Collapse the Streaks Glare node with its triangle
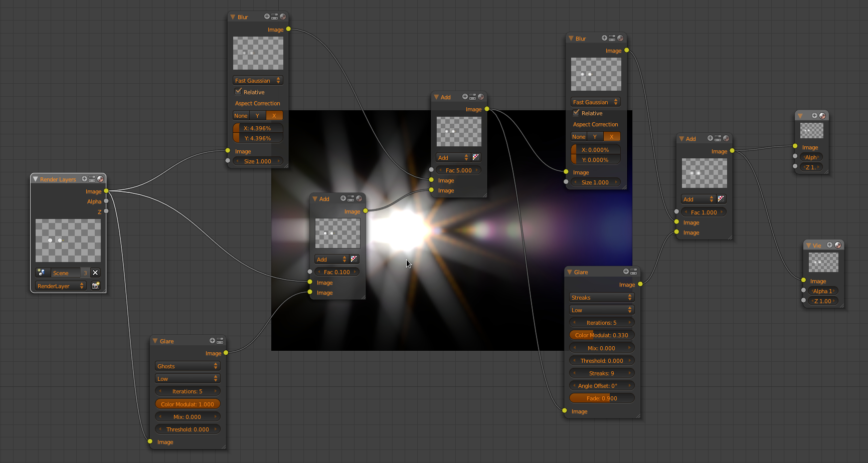 point(570,272)
